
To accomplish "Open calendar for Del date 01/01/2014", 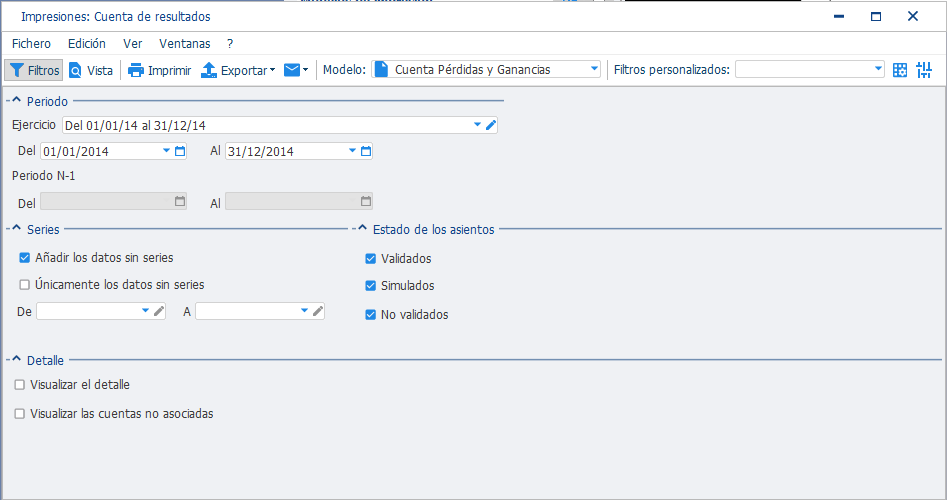I will coord(180,151).
